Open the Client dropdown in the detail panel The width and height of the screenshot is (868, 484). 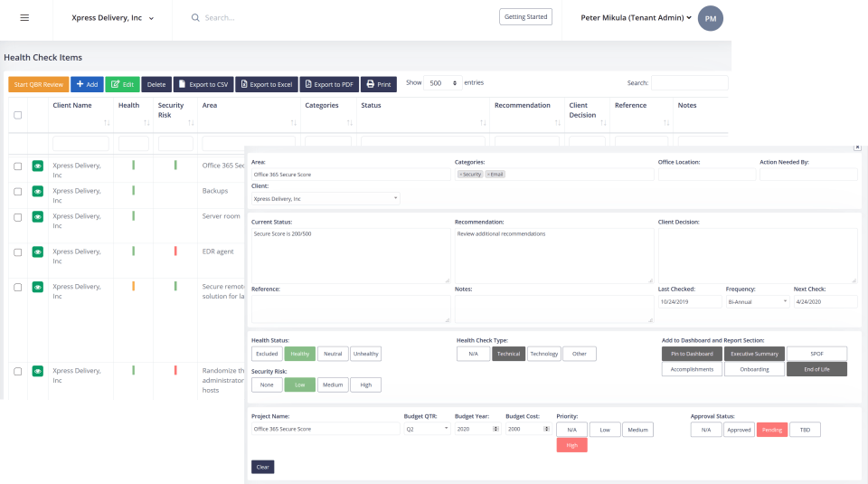pos(325,199)
